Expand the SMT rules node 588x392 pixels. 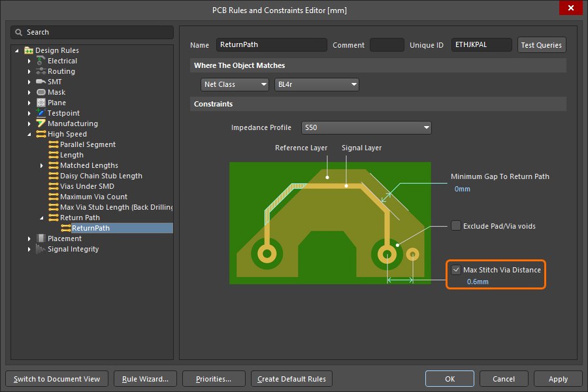click(x=29, y=82)
